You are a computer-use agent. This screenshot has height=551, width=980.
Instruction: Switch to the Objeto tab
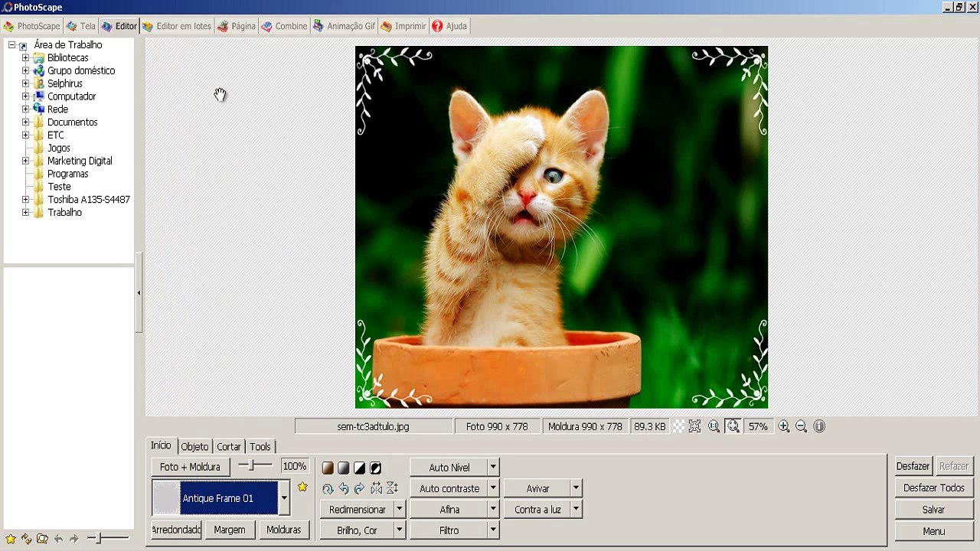[x=194, y=447]
